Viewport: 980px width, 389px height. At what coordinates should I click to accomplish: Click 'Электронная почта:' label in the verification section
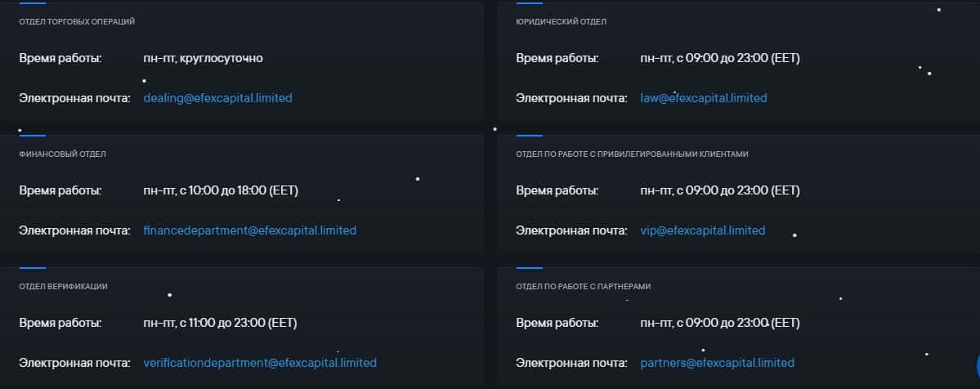pos(74,363)
